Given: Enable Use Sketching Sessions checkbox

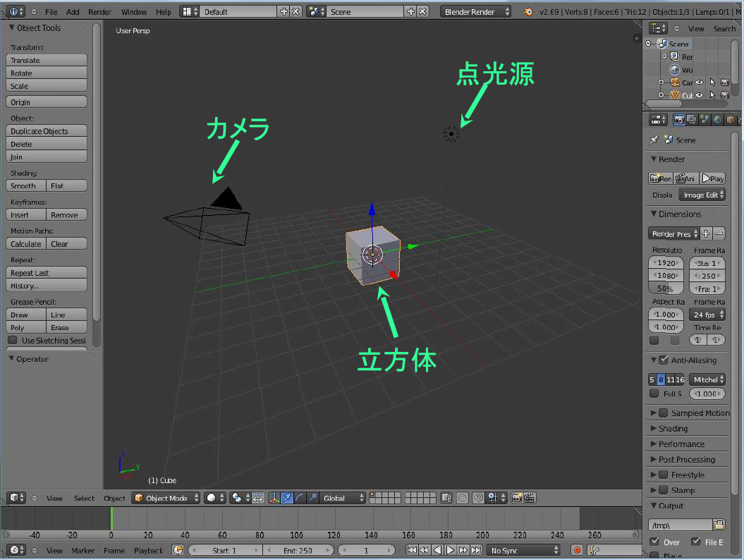Looking at the screenshot, I should (13, 341).
